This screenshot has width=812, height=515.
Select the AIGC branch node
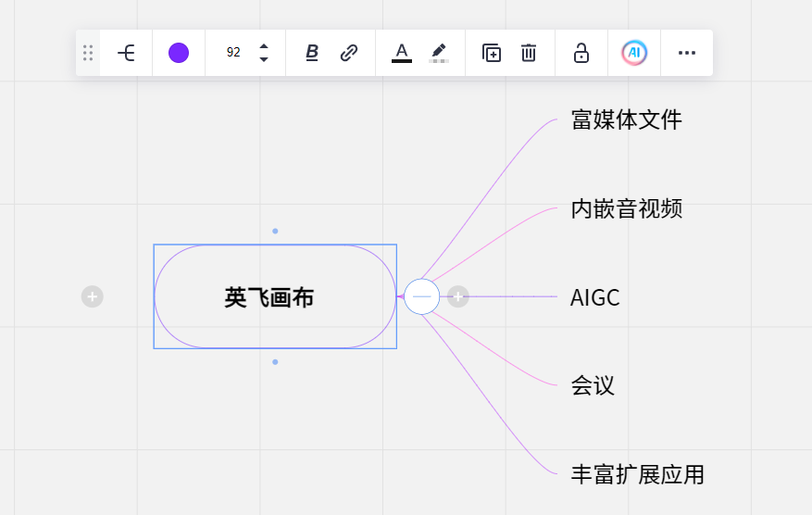pos(595,297)
